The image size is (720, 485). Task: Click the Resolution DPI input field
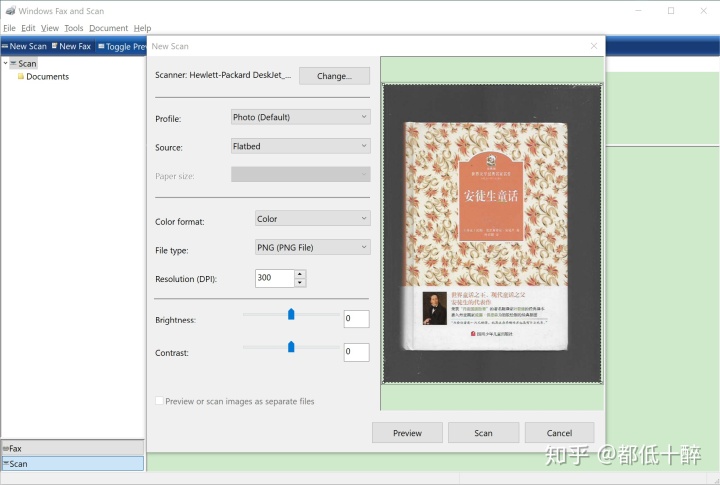pyautogui.click(x=275, y=278)
